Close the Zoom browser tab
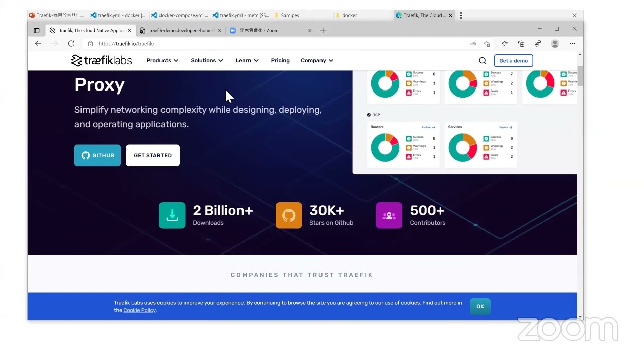The height and width of the screenshot is (362, 644). pyautogui.click(x=310, y=30)
